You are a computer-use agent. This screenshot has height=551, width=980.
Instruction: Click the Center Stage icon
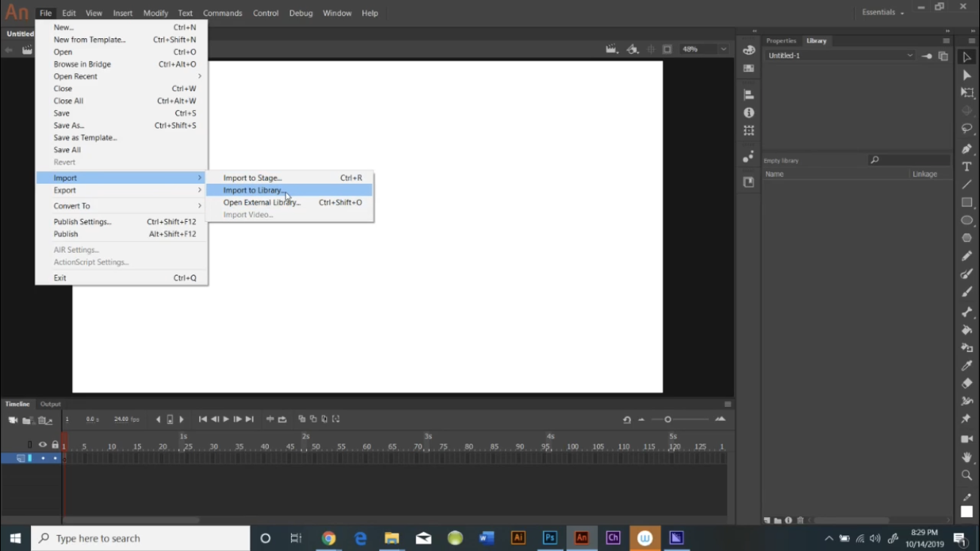click(651, 49)
